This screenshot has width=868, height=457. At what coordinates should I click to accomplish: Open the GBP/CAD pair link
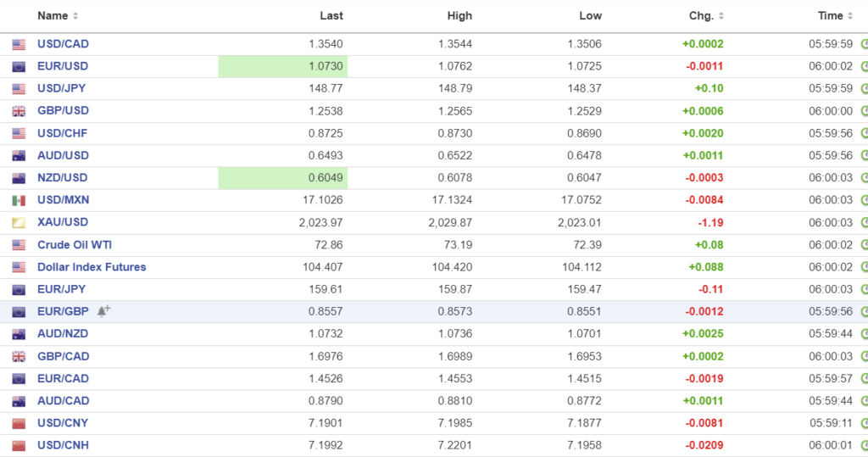[63, 356]
